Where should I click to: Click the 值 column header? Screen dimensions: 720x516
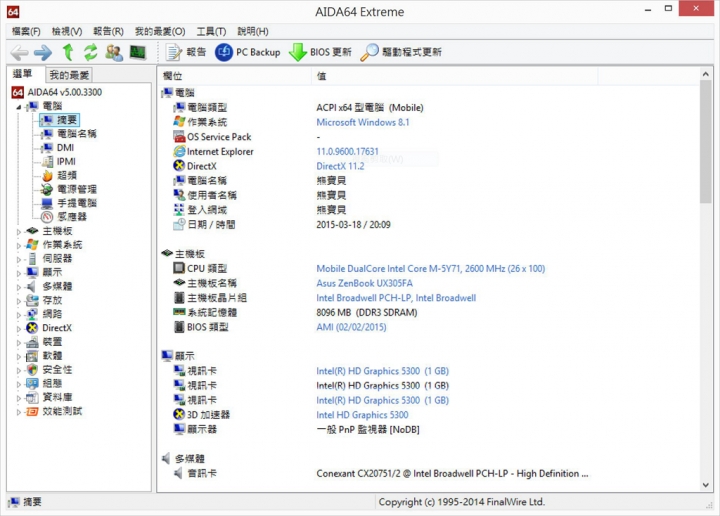[x=455, y=76]
